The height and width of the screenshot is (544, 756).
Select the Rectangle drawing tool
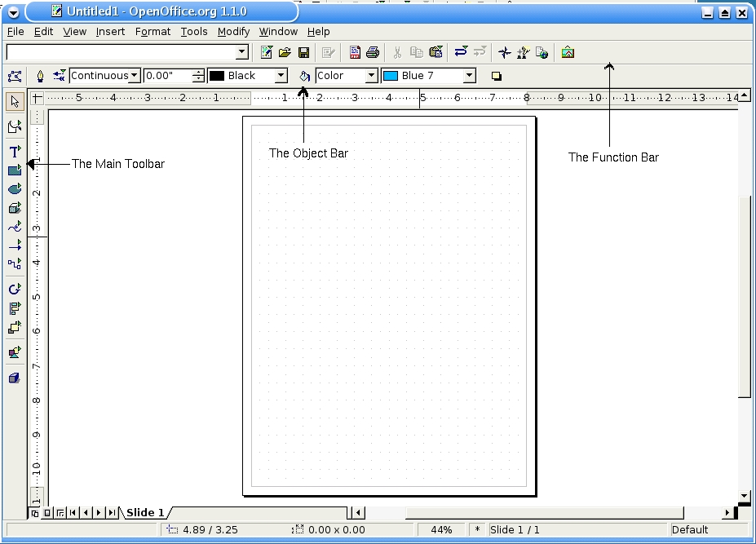15,170
